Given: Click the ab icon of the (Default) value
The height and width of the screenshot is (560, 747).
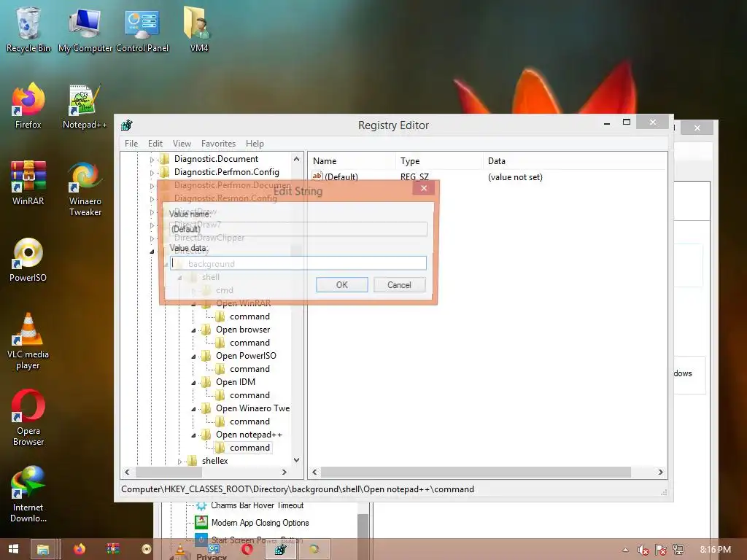Looking at the screenshot, I should coord(317,176).
